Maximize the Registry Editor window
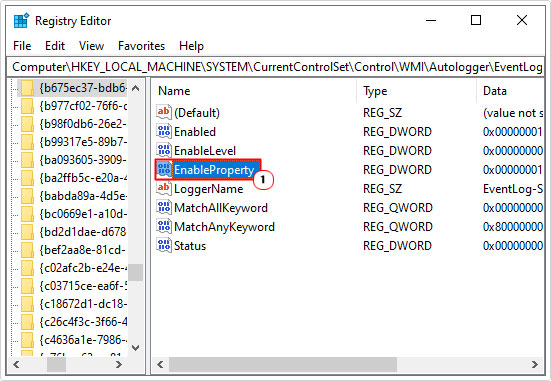 click(x=476, y=20)
